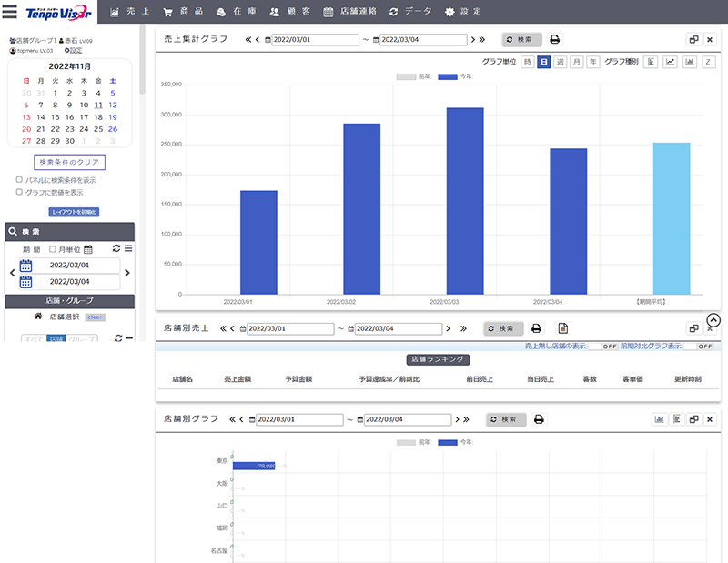Screen dimensions: 728x563
Task: Choose Z-chart graph type
Action: click(x=708, y=62)
